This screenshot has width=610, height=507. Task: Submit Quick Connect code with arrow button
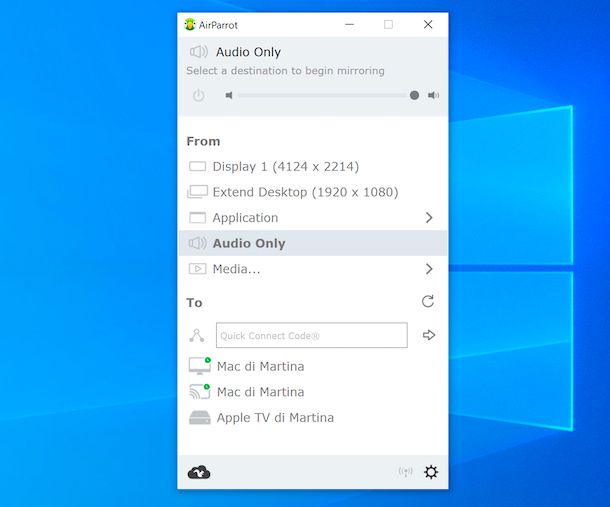429,335
